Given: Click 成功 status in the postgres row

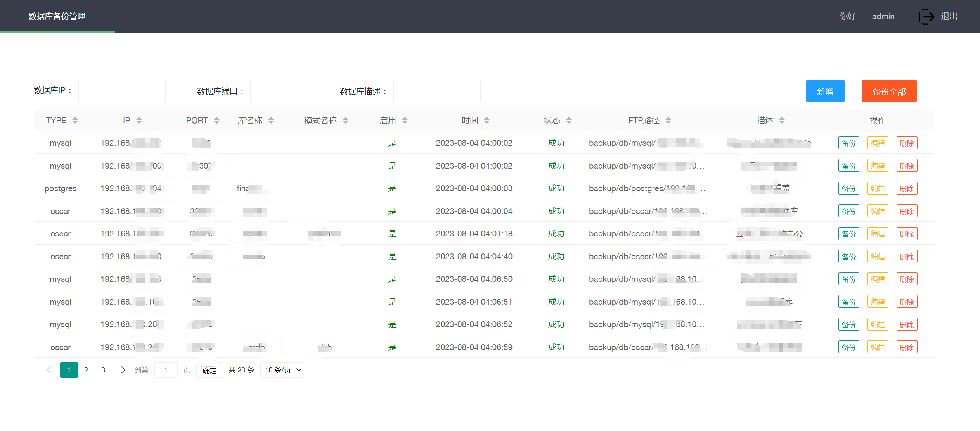Looking at the screenshot, I should click(x=556, y=188).
